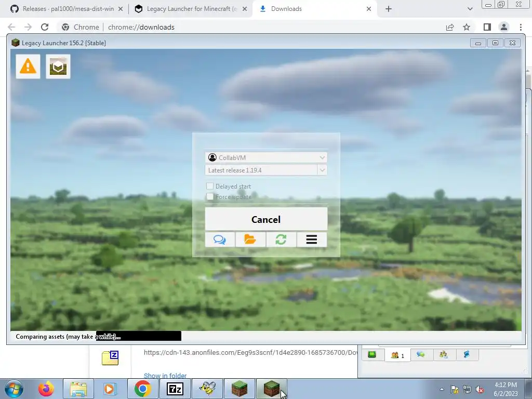Viewport: 532px width, 399px height.
Task: Click green screen icon in background panel
Action: (x=372, y=354)
